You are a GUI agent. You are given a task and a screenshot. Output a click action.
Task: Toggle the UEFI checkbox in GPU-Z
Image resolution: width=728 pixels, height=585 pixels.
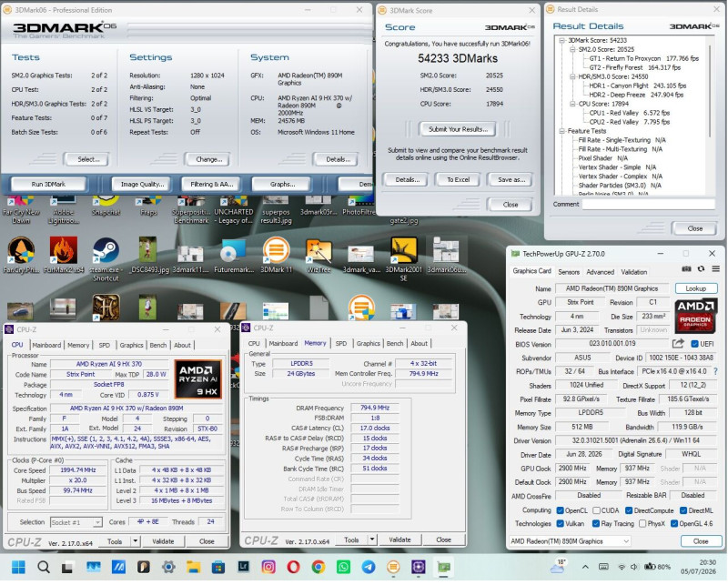pyautogui.click(x=695, y=344)
